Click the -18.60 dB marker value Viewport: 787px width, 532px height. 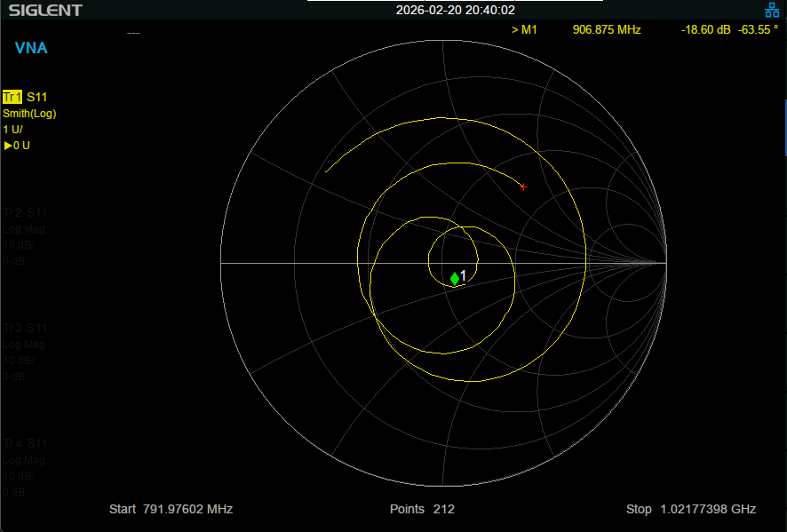[x=705, y=29]
